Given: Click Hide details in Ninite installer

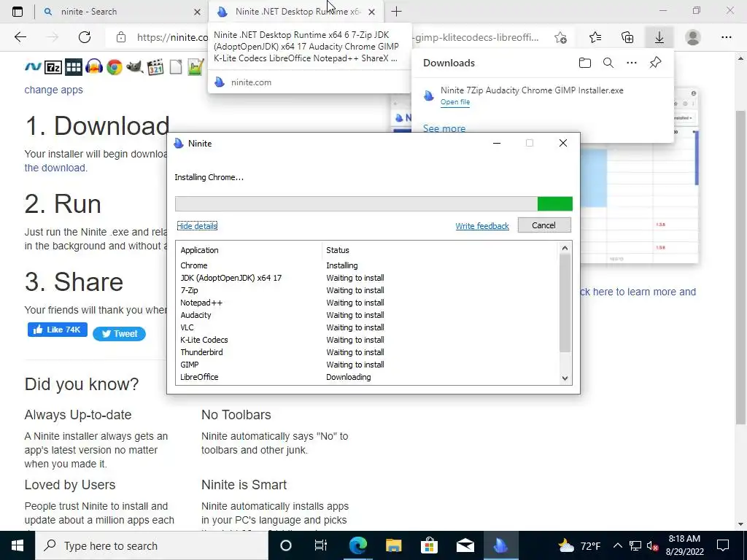Looking at the screenshot, I should (197, 226).
